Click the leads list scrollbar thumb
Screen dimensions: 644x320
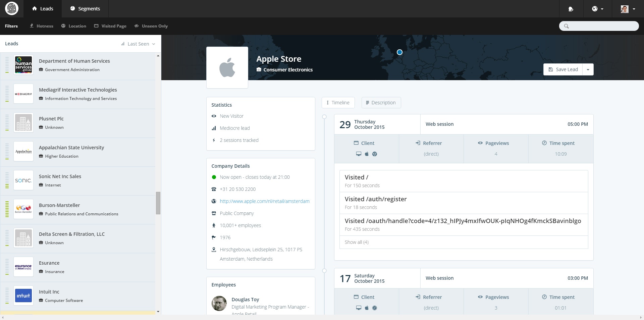(x=158, y=203)
